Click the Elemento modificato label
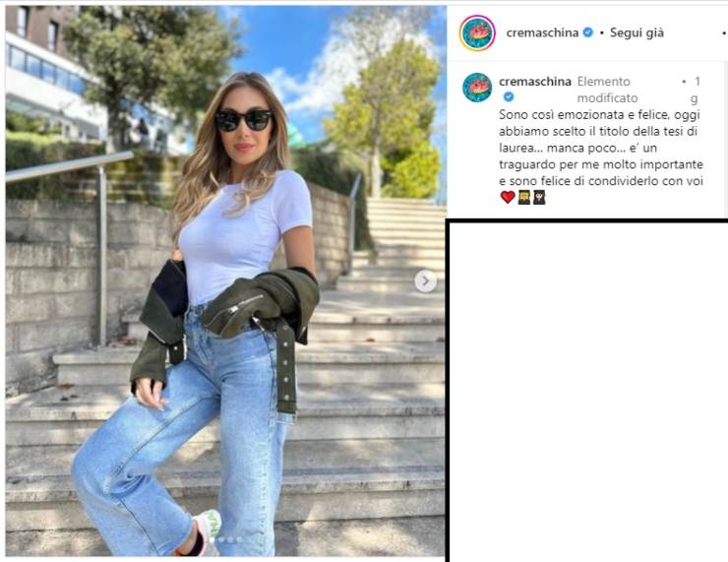The image size is (728, 562). point(607,90)
